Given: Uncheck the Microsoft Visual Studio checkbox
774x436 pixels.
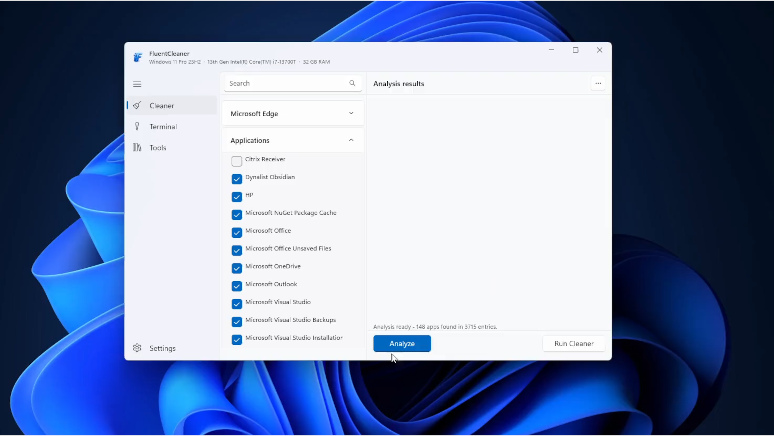Looking at the screenshot, I should point(236,304).
